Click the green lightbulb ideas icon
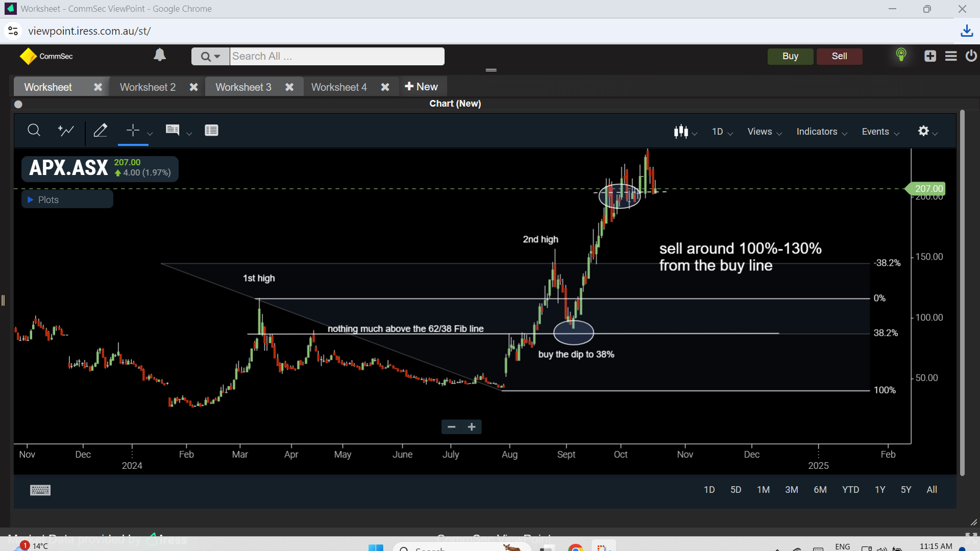 901,55
